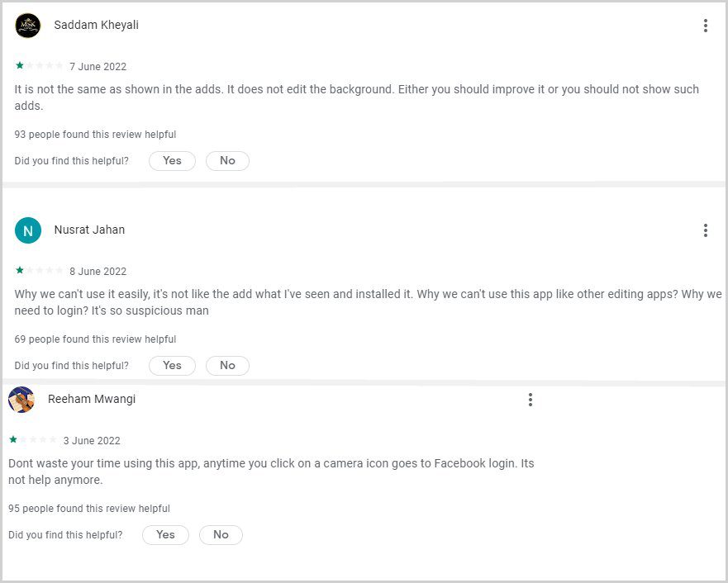
Task: Open Saddam Kheyali's profile avatar
Action: (x=28, y=25)
